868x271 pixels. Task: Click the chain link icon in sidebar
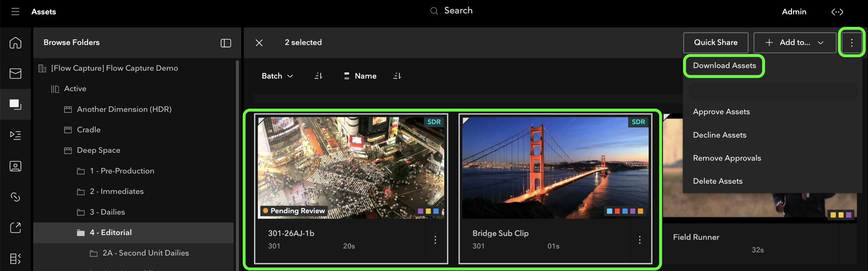(x=15, y=197)
